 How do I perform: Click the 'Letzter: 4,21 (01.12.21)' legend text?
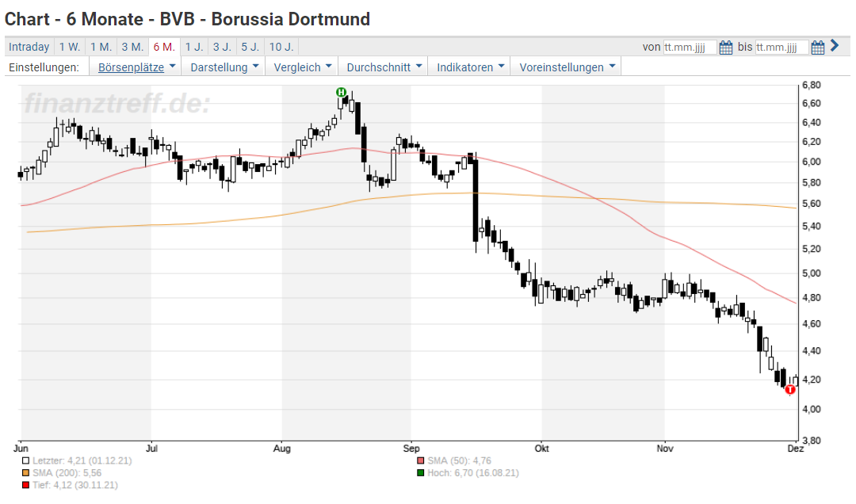pos(82,461)
